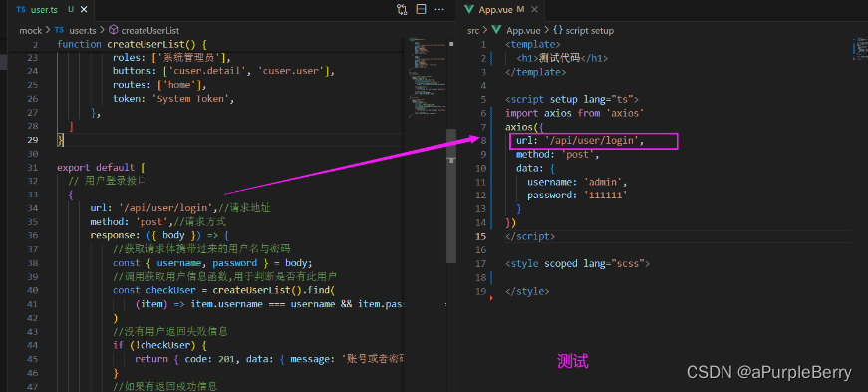Click the user.ts vertical scrollbar thumb
Viewport: 868px width, 392px height.
pos(451,196)
